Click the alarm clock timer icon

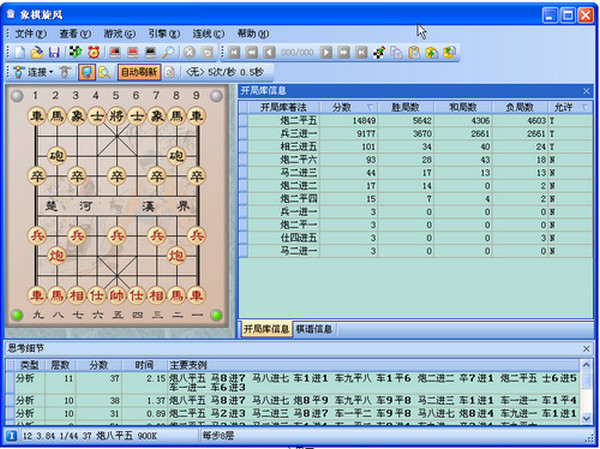[x=93, y=52]
